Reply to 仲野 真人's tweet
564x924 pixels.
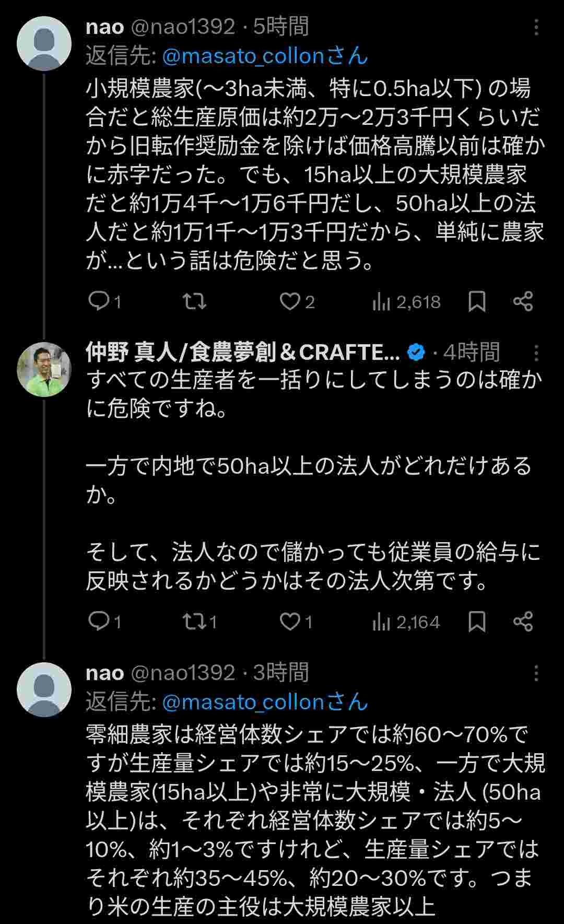pyautogui.click(x=98, y=622)
